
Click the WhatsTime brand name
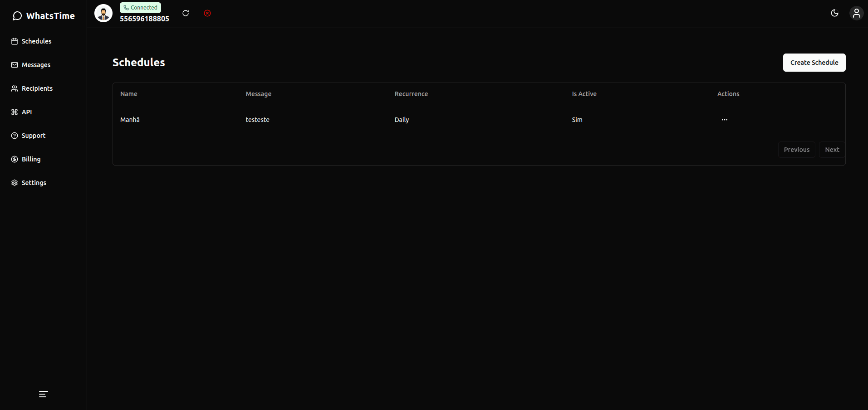pyautogui.click(x=50, y=16)
